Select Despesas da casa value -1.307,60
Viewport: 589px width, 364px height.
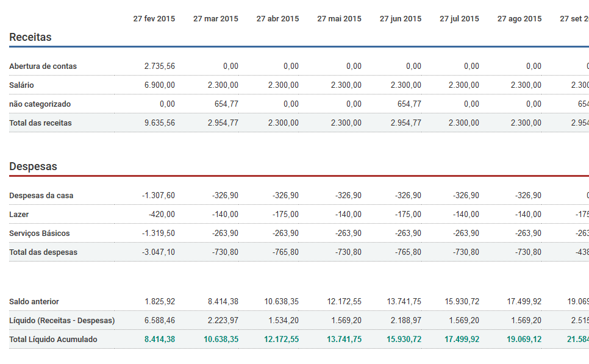[x=158, y=196]
